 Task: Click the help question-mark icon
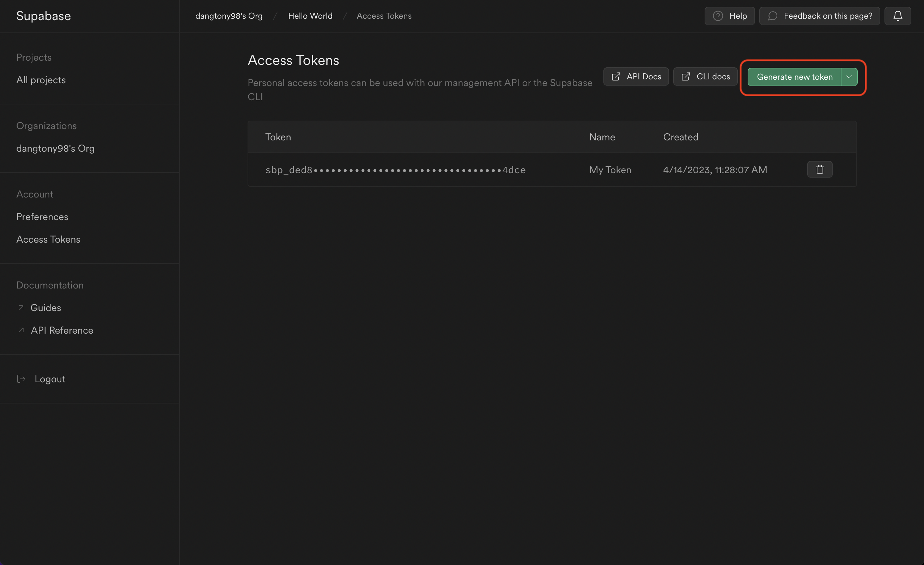pos(717,16)
